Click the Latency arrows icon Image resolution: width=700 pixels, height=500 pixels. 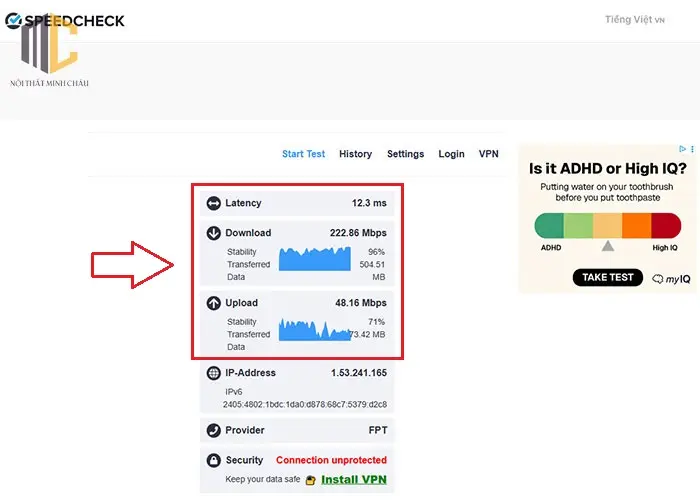(x=213, y=203)
